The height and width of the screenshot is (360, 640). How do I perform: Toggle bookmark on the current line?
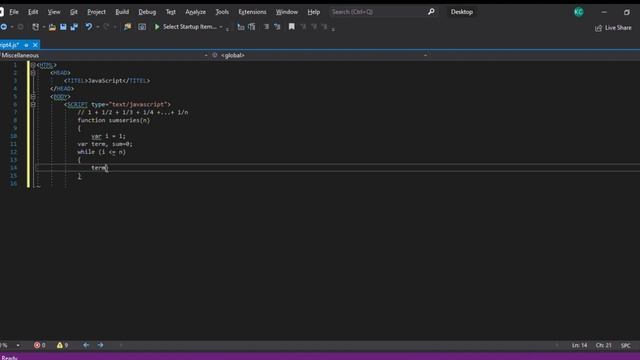pyautogui.click(x=291, y=27)
